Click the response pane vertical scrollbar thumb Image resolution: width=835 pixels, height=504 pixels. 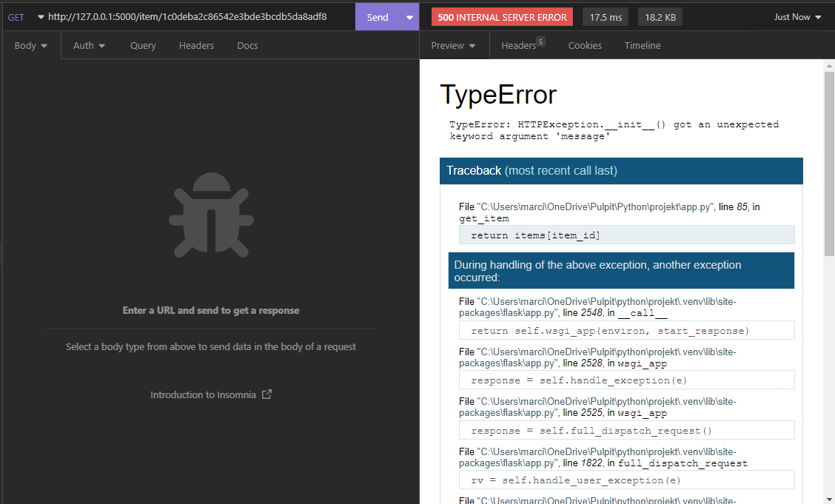click(829, 165)
